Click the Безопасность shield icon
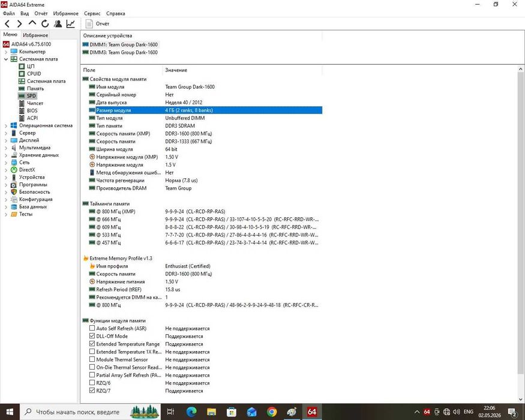 (14, 192)
